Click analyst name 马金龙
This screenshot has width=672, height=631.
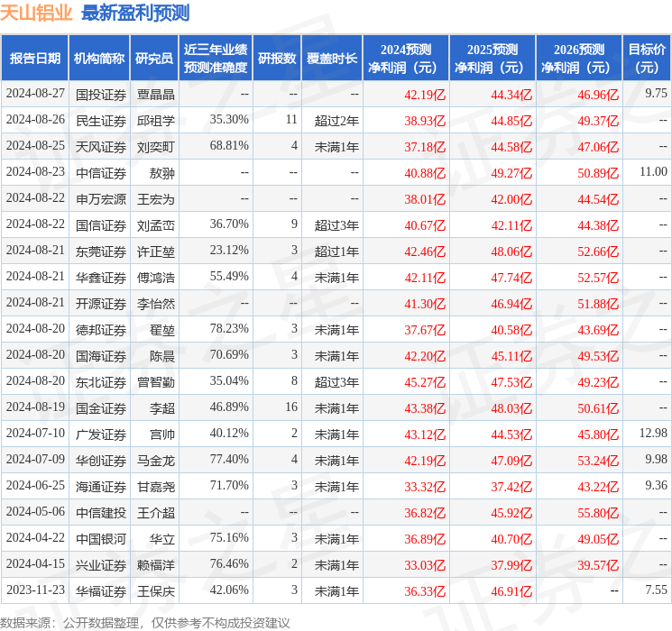(x=155, y=461)
